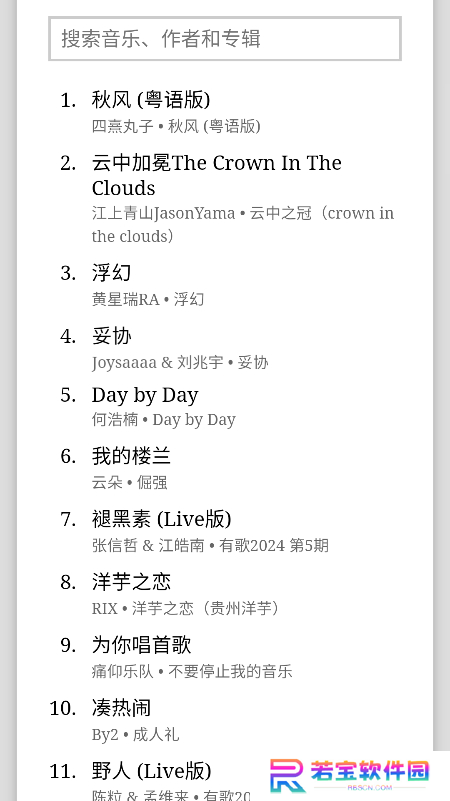Click the Joysaaaa & 刘兆宇 artist line
The height and width of the screenshot is (801, 450).
coord(158,362)
